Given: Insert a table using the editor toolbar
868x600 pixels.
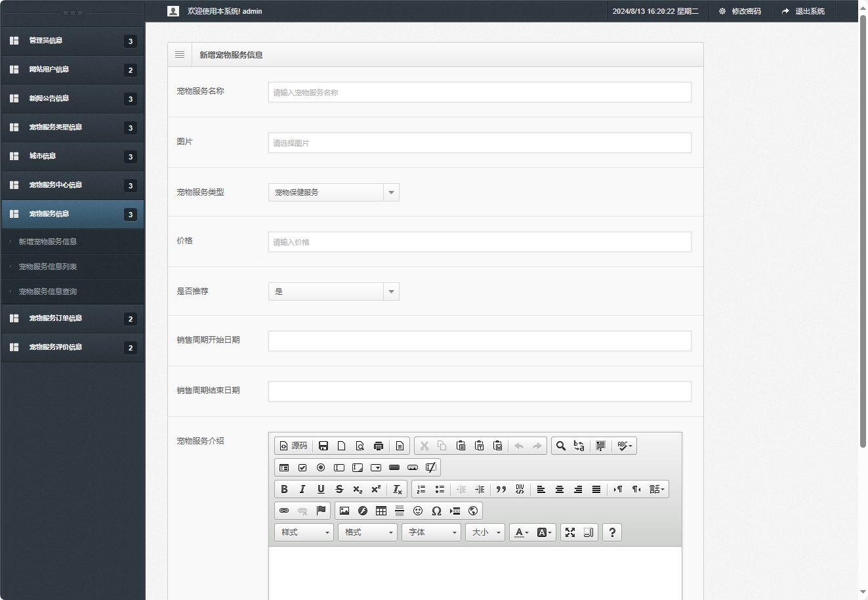Looking at the screenshot, I should pyautogui.click(x=381, y=511).
